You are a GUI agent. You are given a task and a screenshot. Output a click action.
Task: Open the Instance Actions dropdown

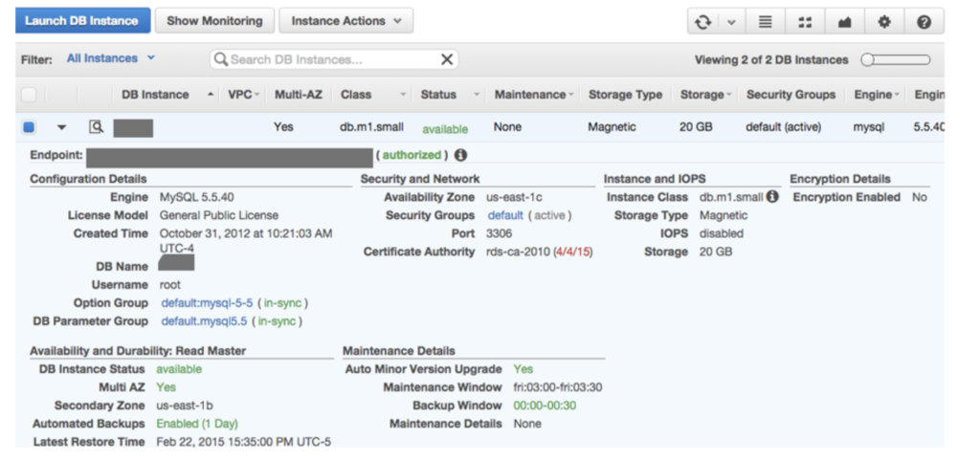click(x=345, y=21)
